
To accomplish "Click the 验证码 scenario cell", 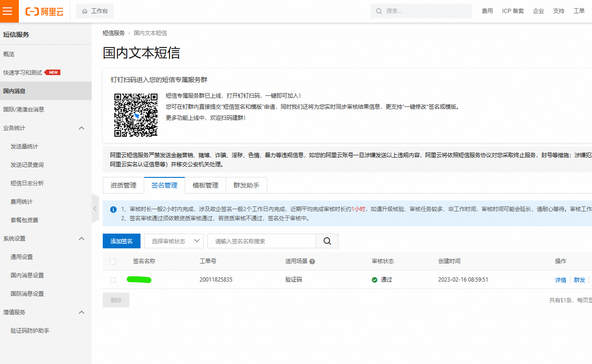I will point(294,280).
